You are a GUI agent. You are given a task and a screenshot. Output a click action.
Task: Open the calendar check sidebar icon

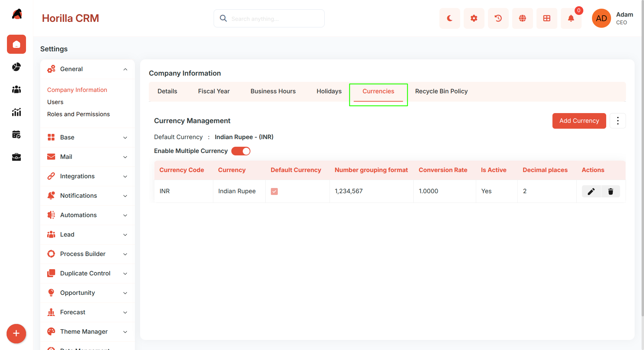click(16, 135)
